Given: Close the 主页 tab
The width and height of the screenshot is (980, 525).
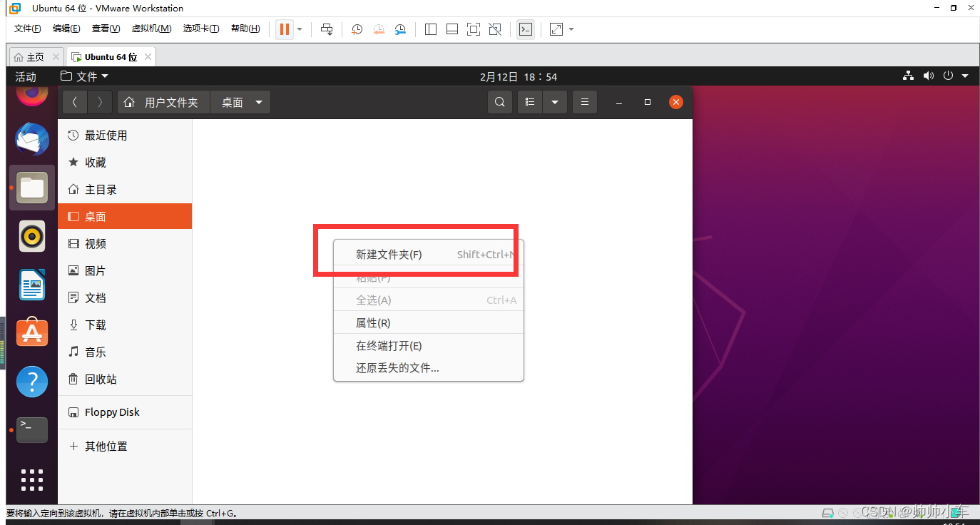Looking at the screenshot, I should point(56,57).
